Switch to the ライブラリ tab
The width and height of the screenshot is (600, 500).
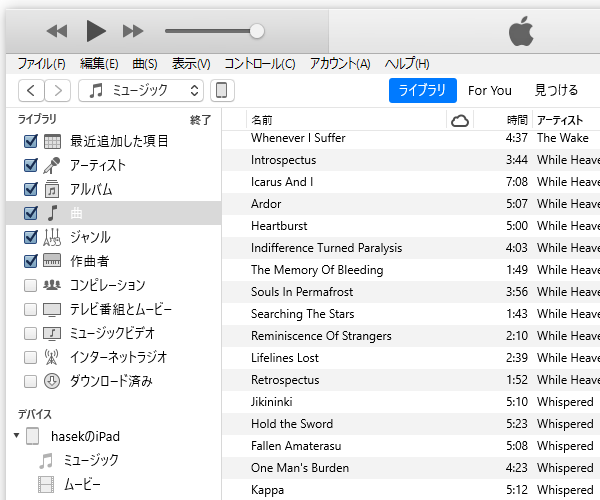point(422,90)
